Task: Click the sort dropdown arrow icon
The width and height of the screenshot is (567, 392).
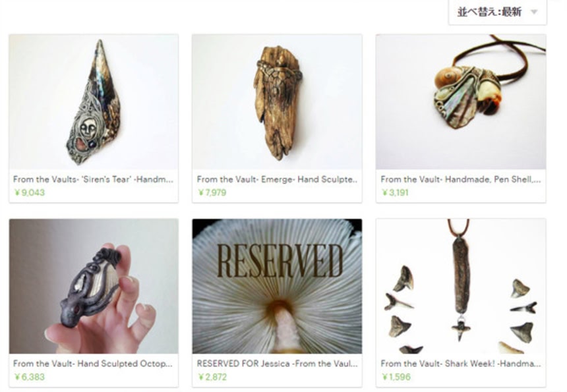Action: click(x=534, y=12)
